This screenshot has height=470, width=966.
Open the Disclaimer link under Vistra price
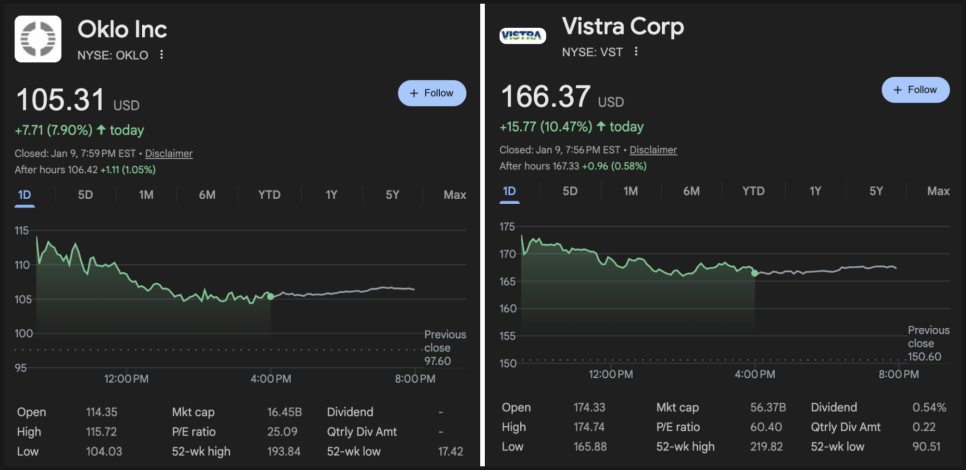(x=653, y=150)
